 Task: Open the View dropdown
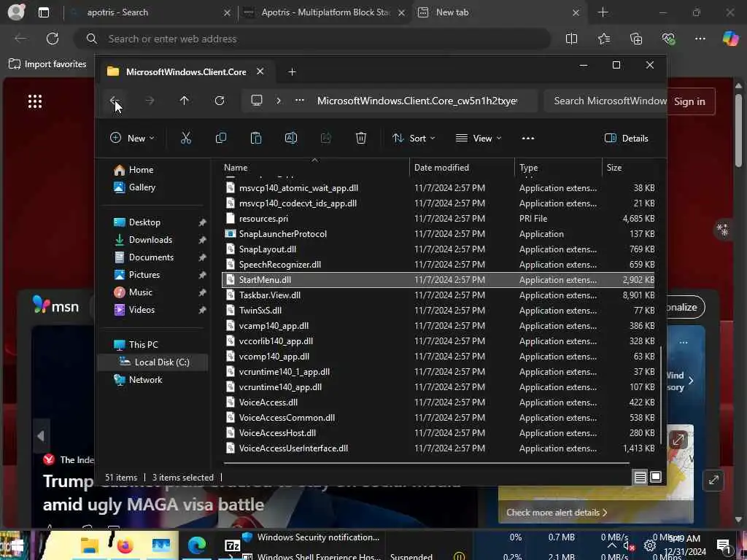pyautogui.click(x=479, y=138)
